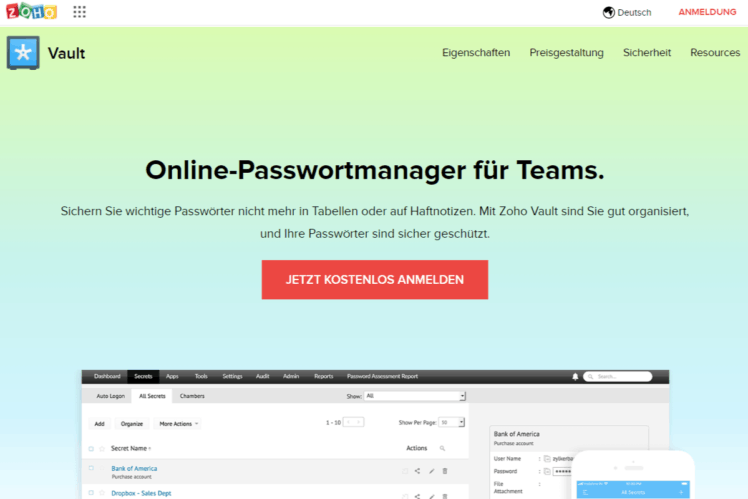Check the Bank of America row checkbox
Screen dimensions: 748x499
(x=91, y=468)
